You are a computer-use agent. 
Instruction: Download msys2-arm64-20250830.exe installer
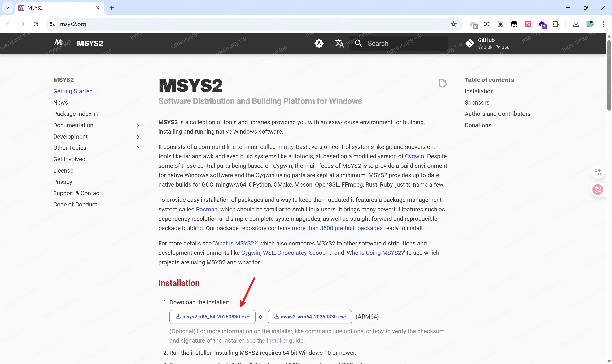point(310,317)
